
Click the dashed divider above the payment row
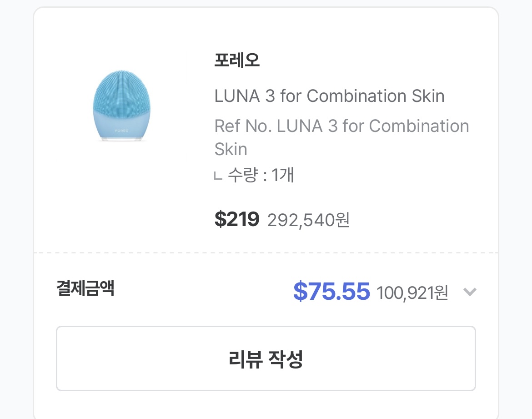tap(266, 252)
